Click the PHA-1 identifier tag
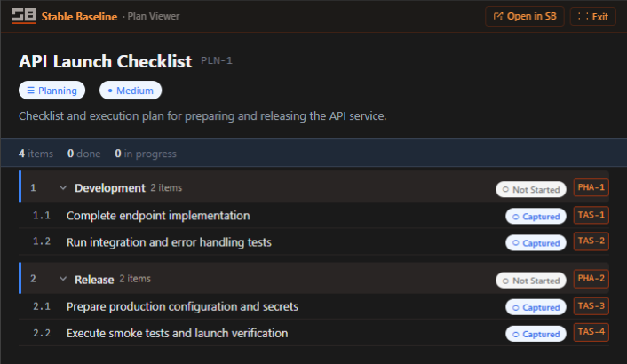 click(x=591, y=187)
